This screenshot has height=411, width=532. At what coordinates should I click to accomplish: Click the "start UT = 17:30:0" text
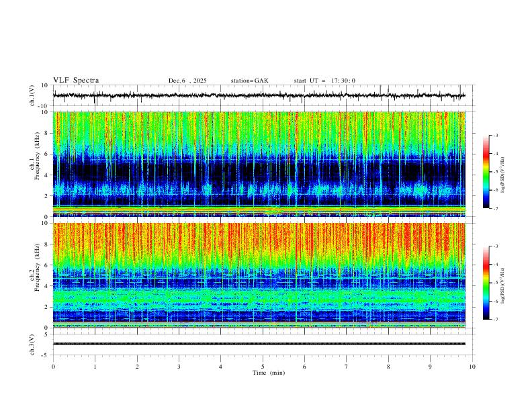click(324, 81)
